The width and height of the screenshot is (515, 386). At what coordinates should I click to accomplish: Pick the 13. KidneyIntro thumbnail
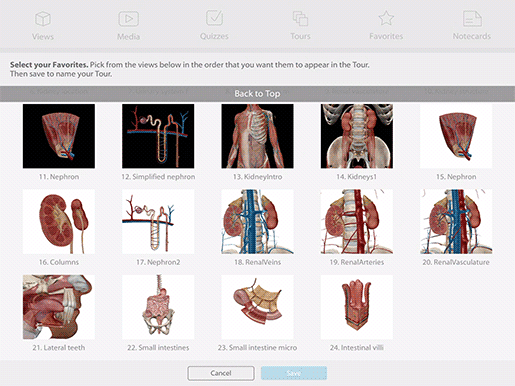(257, 136)
